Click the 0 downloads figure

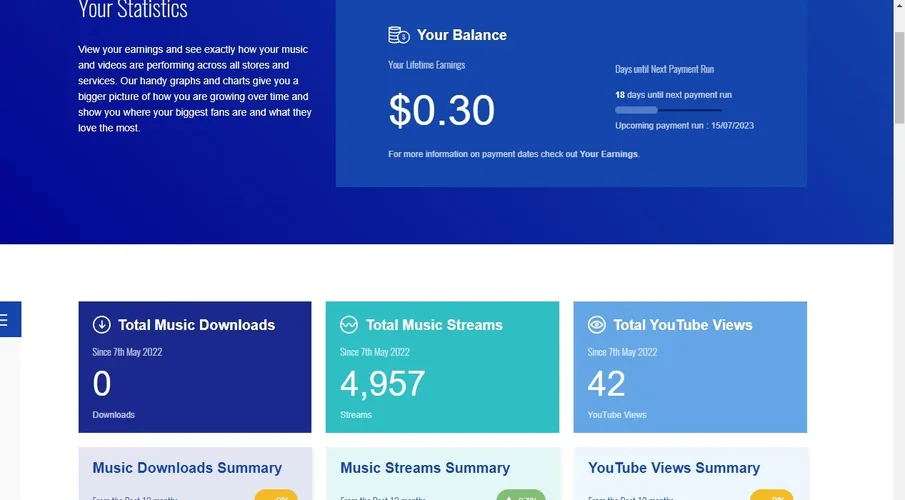(102, 383)
